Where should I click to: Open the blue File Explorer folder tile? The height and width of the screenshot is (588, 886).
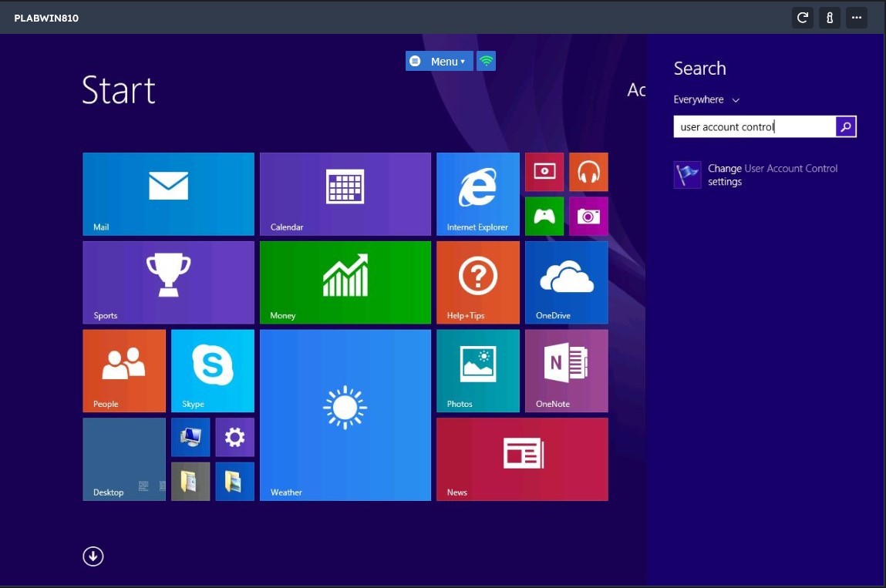pyautogui.click(x=234, y=481)
